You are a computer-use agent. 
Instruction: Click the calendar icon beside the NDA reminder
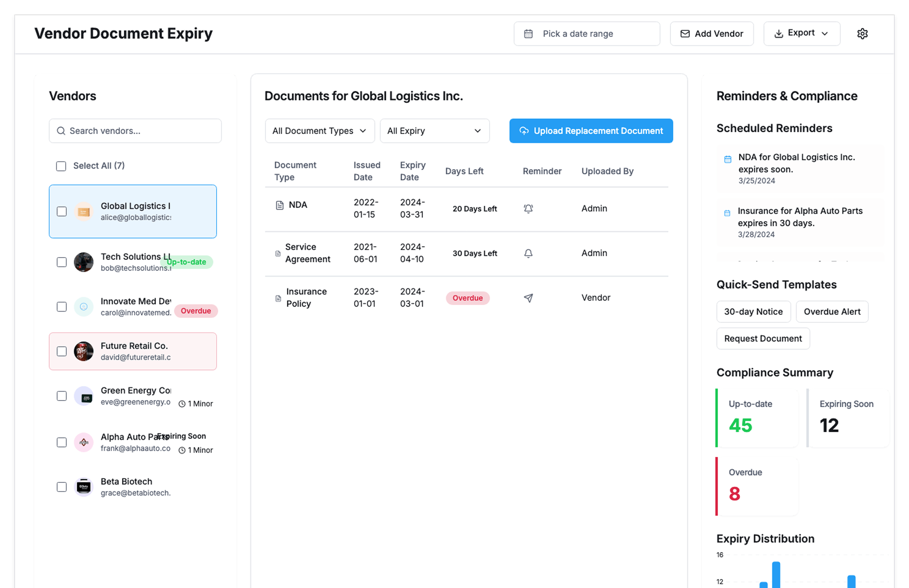click(x=728, y=160)
